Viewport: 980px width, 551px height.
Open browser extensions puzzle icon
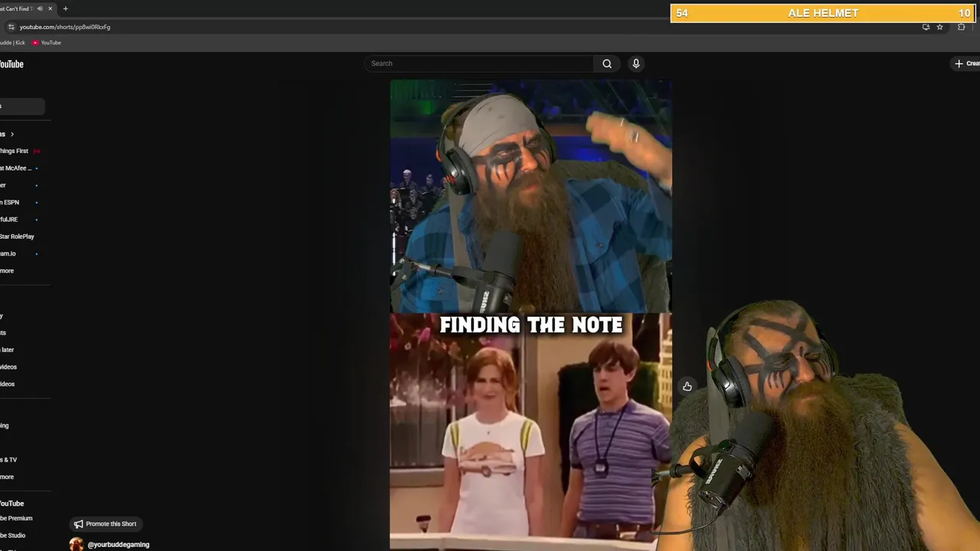tap(962, 27)
